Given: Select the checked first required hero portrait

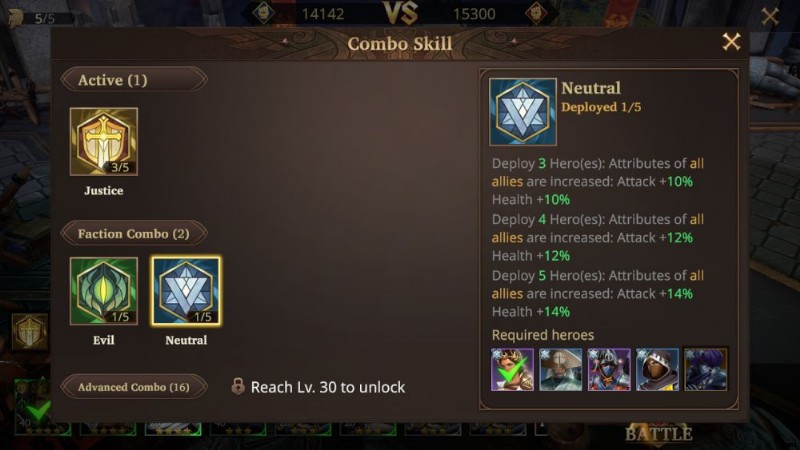Looking at the screenshot, I should [512, 369].
